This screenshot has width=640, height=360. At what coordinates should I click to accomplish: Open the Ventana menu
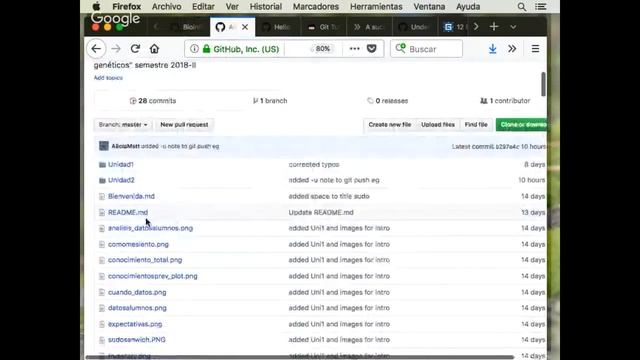[429, 7]
